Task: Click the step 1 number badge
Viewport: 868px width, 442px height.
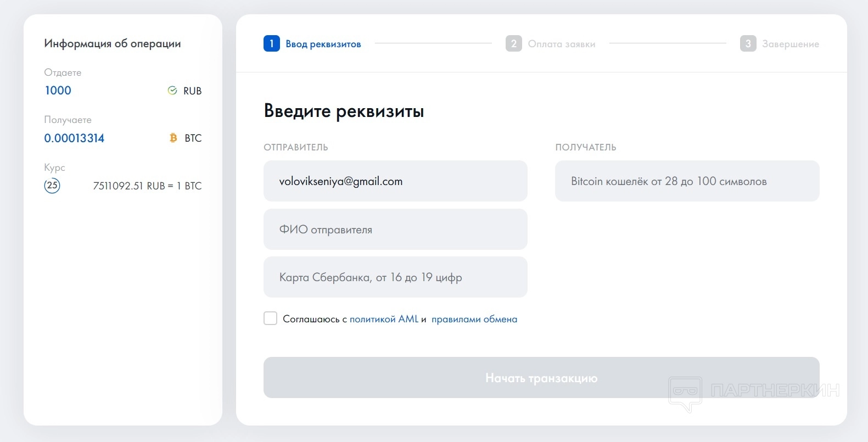Action: coord(272,43)
